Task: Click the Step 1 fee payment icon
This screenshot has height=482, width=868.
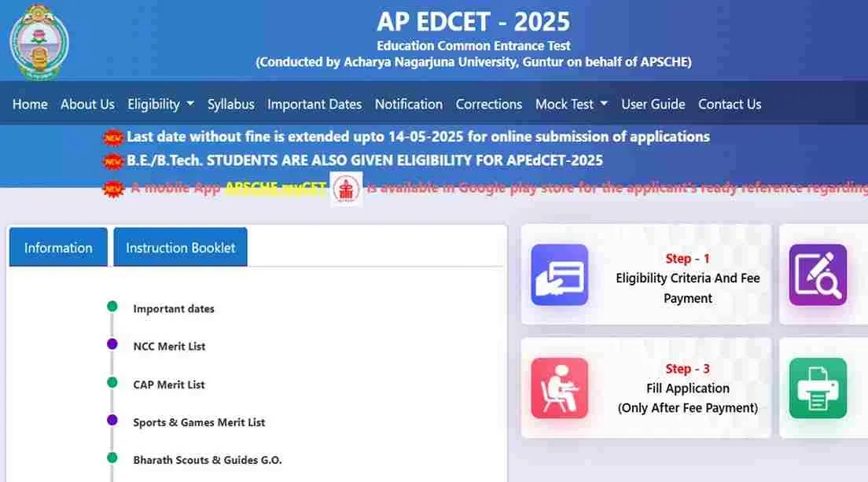Action: tap(559, 274)
